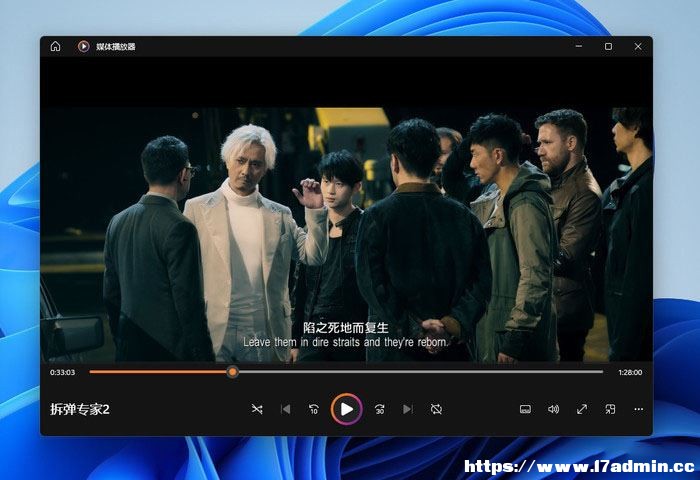Seek to the unplayed portion of timeline
This screenshot has width=700, height=480.
point(420,371)
